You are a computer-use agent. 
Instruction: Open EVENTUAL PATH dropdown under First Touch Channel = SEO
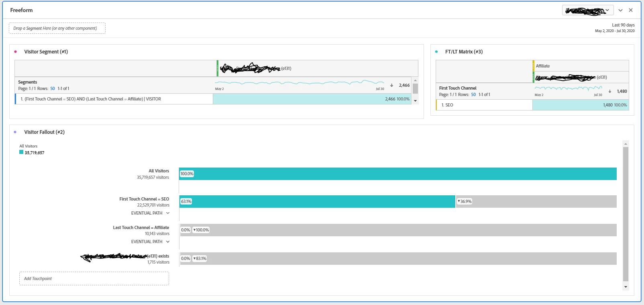coord(150,213)
